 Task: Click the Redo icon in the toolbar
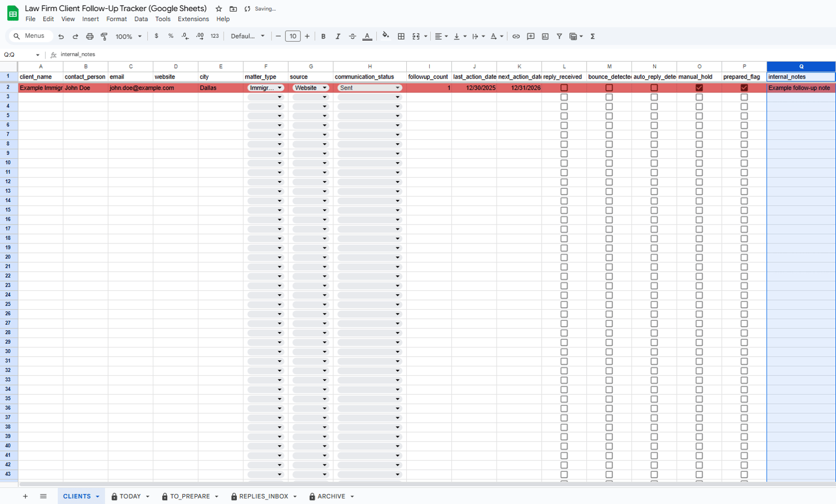(x=75, y=36)
